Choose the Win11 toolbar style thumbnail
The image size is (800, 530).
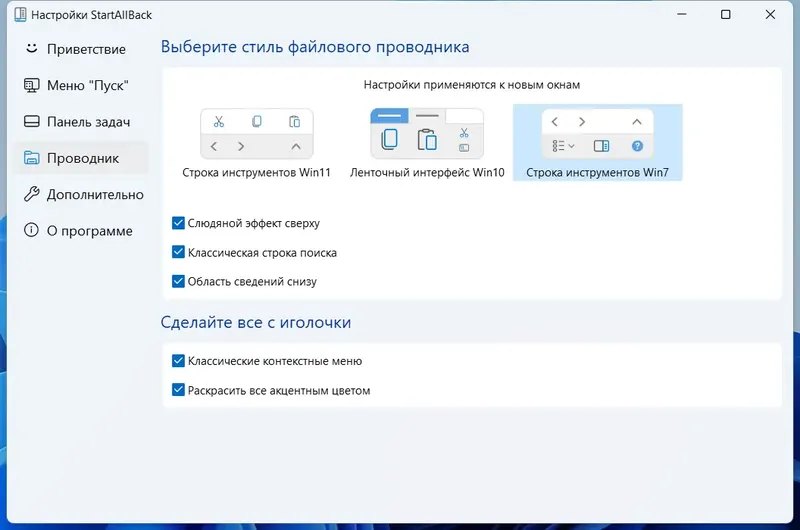[257, 134]
